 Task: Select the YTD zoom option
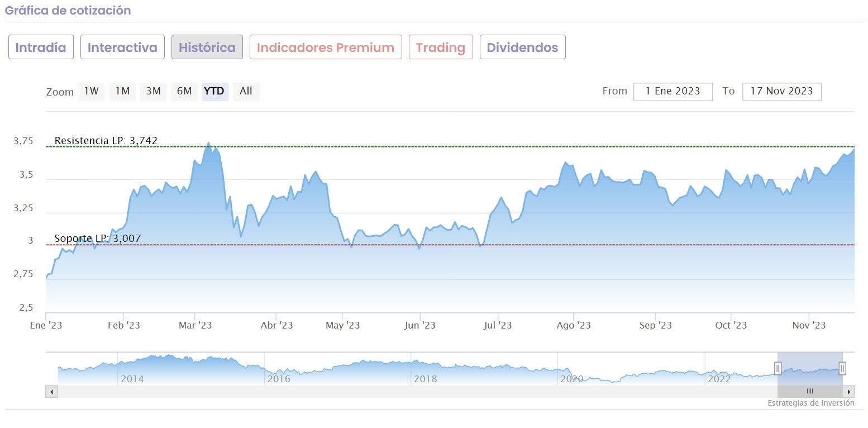214,91
